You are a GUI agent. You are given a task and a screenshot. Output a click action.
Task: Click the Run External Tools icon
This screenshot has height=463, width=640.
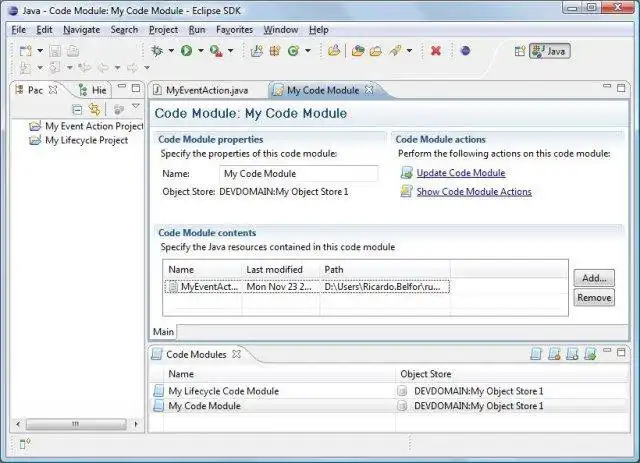click(x=216, y=51)
